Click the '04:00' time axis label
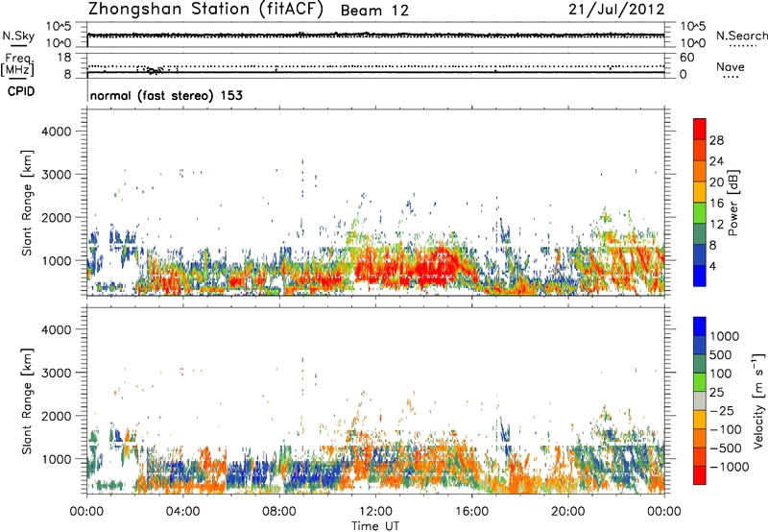Viewport: 768px width, 532px height. point(182,512)
